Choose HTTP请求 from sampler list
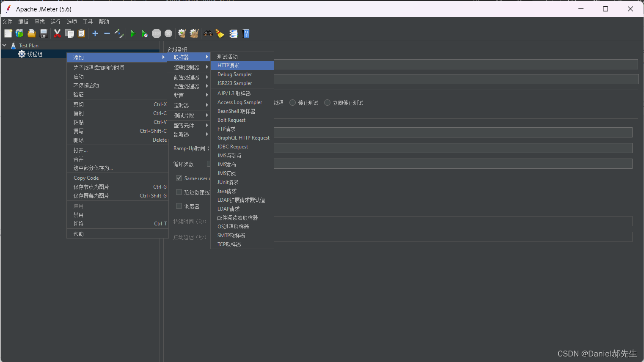 click(242, 66)
